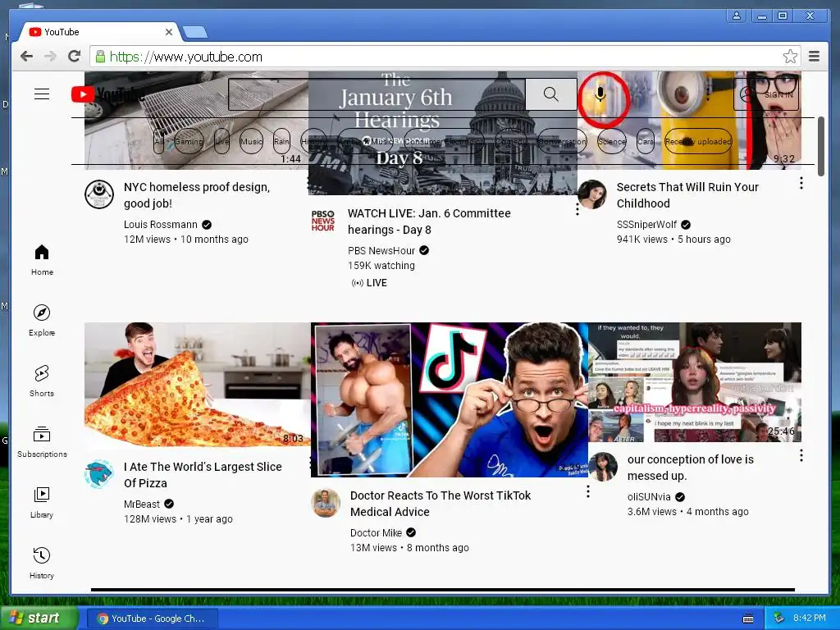The height and width of the screenshot is (630, 840).
Task: Click the SSSniperWolf channel name
Action: 646,225
